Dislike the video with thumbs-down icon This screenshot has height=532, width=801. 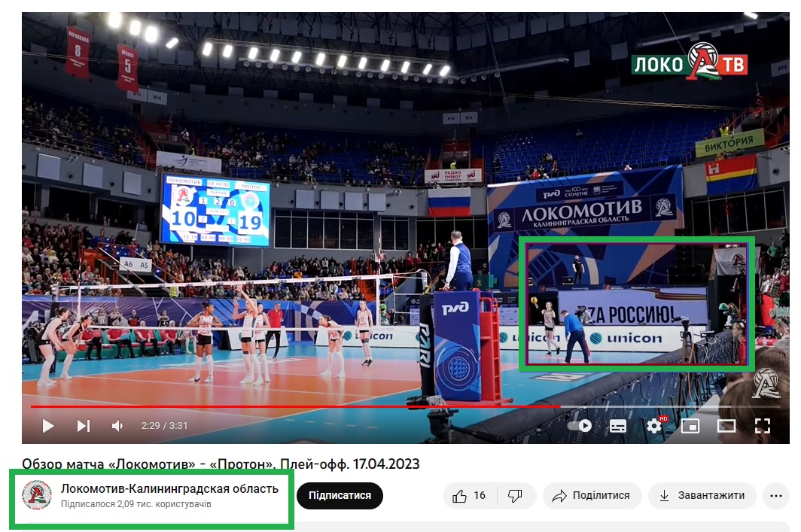[x=515, y=496]
